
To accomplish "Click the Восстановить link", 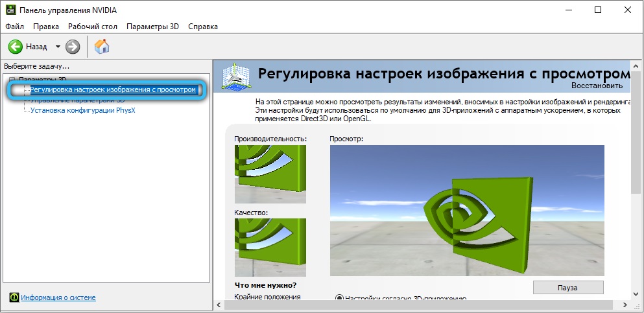I will (x=597, y=86).
